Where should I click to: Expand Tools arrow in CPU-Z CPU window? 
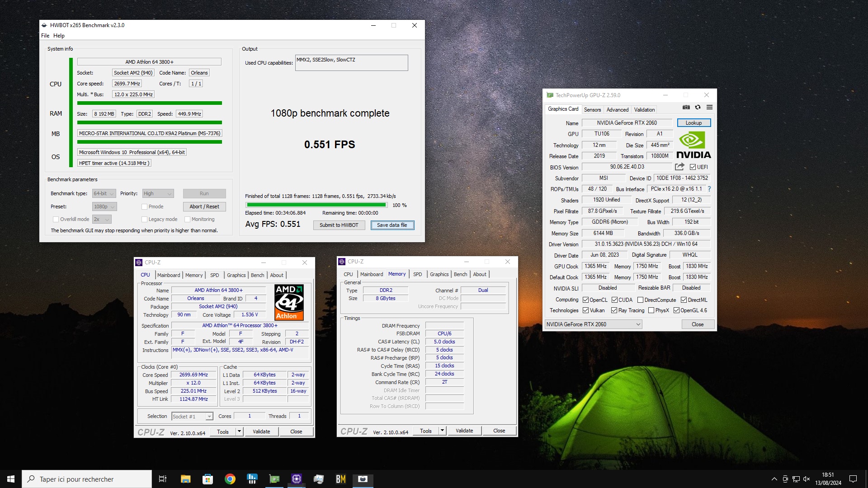239,432
